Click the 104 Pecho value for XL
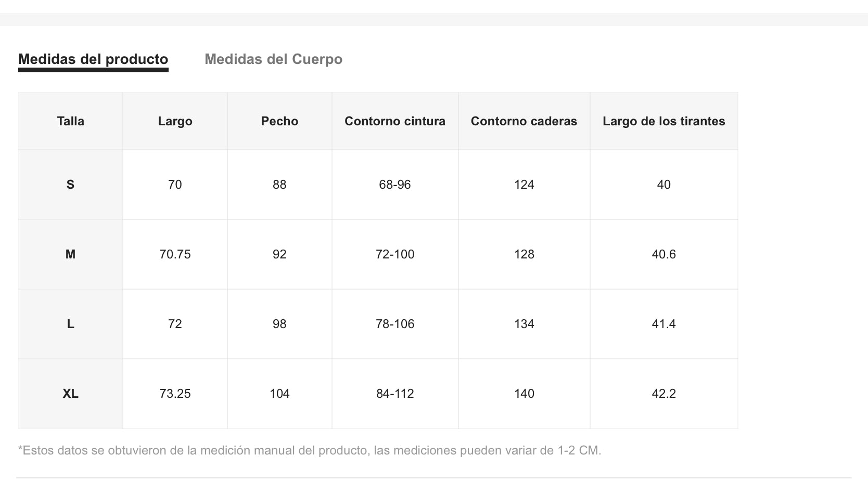This screenshot has height=481, width=868. [x=279, y=394]
